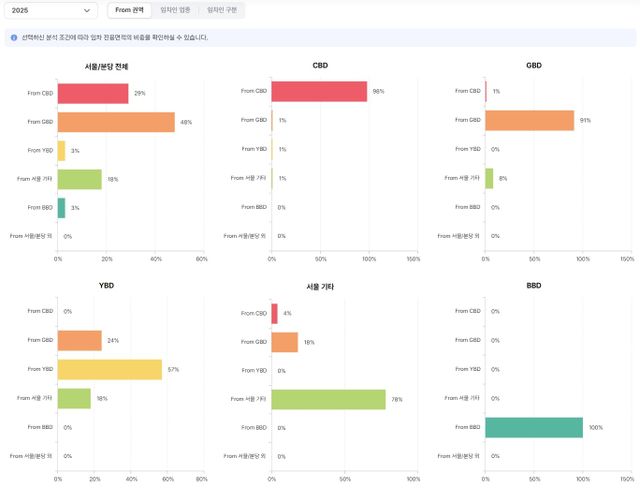Click the orange 18% bar in 서울 기타 chart

pos(285,342)
